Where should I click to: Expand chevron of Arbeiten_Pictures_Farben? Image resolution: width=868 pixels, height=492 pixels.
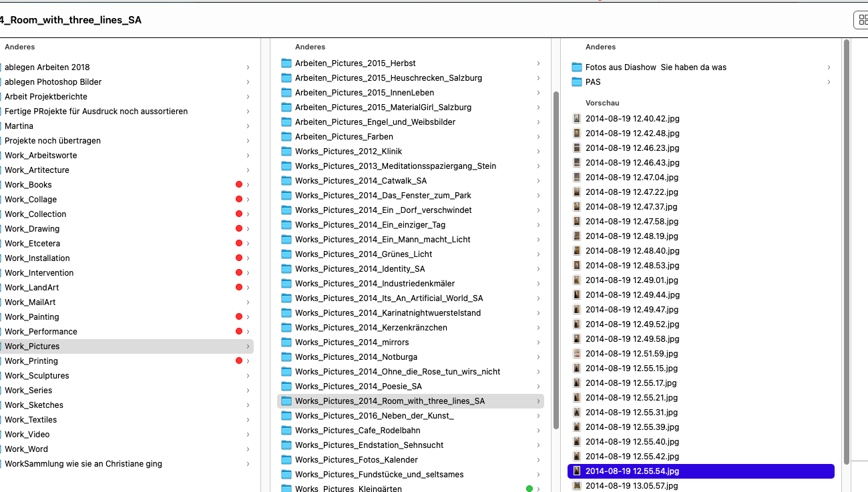click(x=539, y=136)
